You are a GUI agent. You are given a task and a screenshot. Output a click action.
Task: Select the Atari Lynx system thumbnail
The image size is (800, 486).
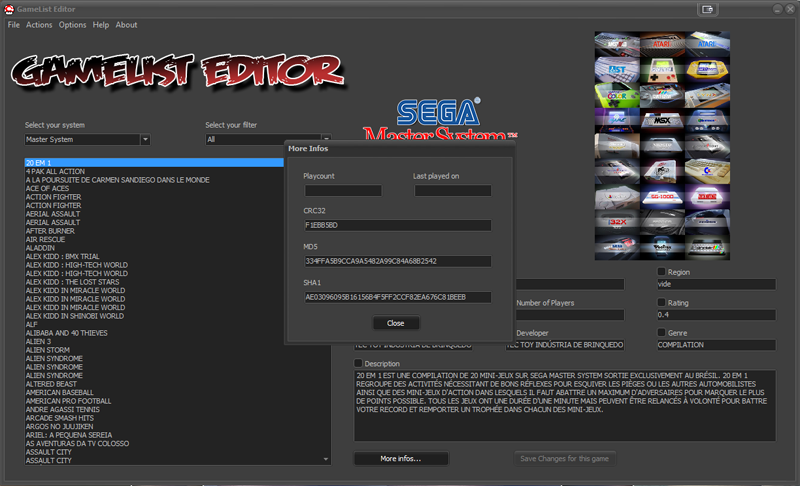pos(707,95)
